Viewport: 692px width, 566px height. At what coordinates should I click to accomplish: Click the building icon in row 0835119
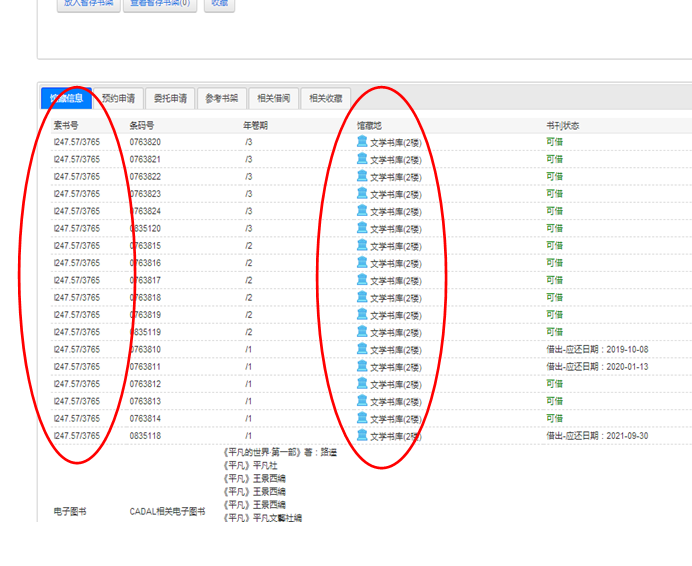(x=362, y=332)
